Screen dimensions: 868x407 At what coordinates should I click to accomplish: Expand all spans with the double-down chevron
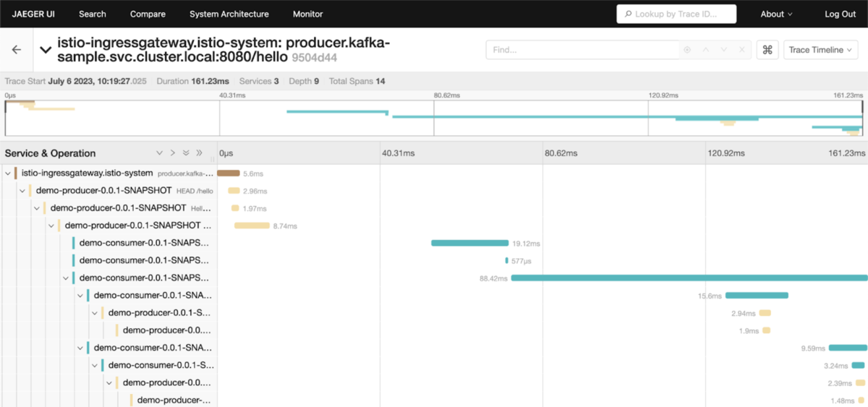(x=186, y=153)
